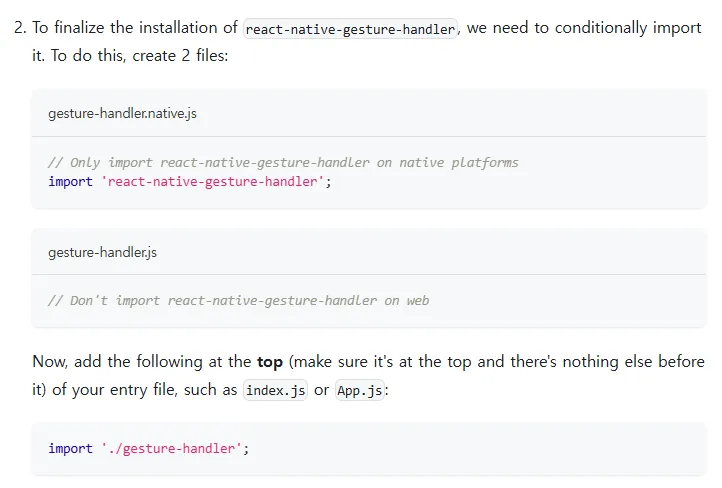Click the text 'create 2 files:'
This screenshot has width=722, height=488.
(x=180, y=56)
